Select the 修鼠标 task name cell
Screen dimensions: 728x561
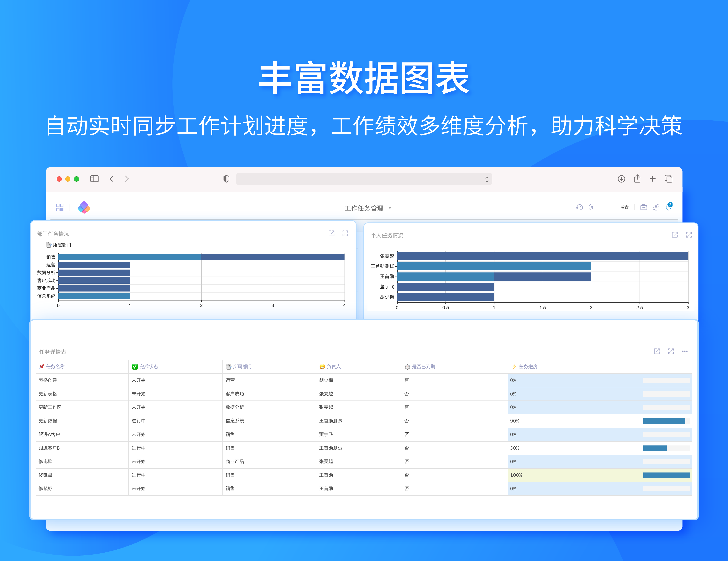pyautogui.click(x=82, y=489)
